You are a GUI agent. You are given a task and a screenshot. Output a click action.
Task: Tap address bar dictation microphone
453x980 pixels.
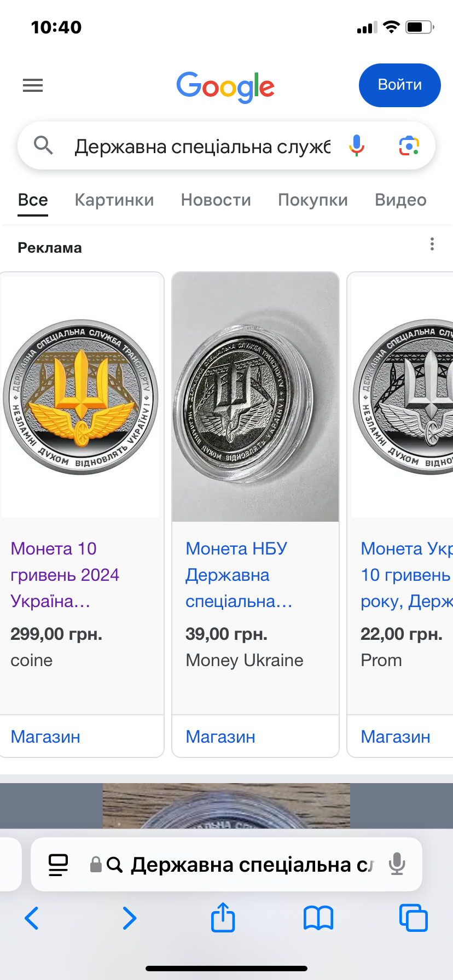(x=397, y=865)
